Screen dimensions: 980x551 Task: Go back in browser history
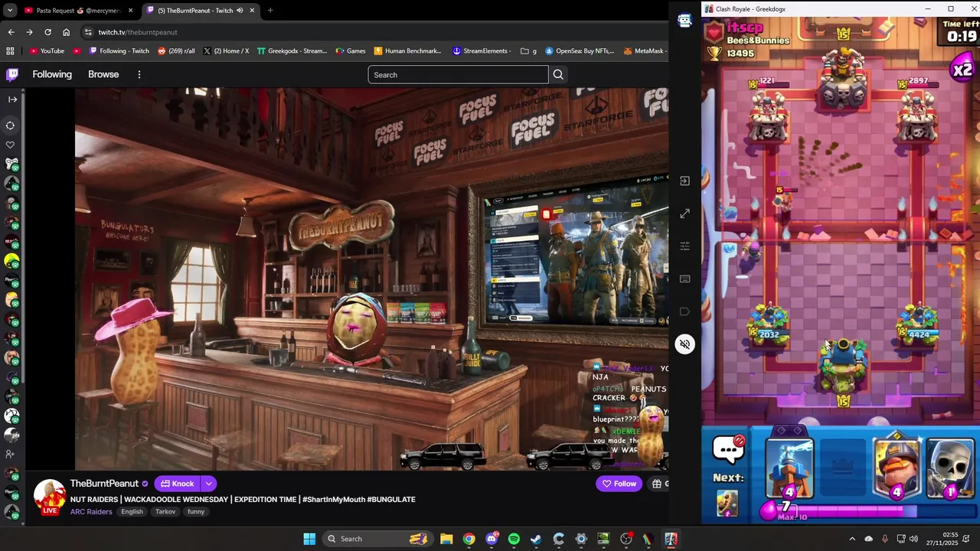coord(11,32)
